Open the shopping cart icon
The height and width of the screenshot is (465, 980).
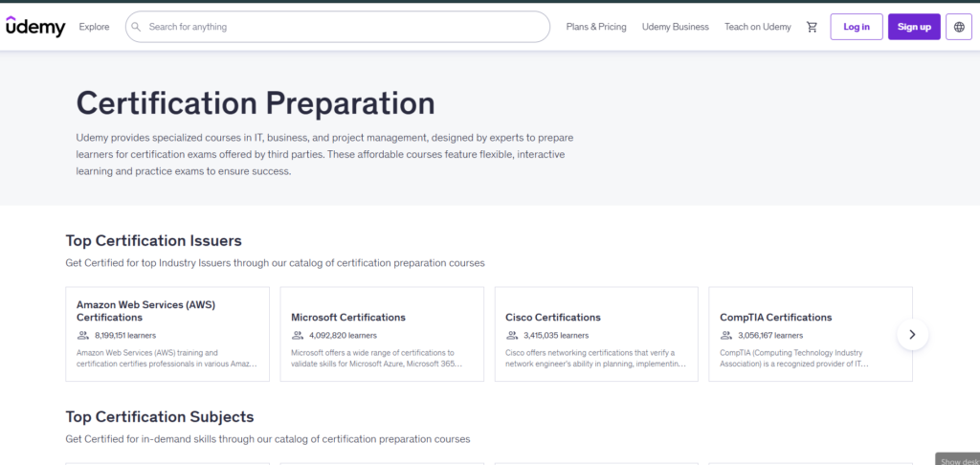(x=812, y=27)
